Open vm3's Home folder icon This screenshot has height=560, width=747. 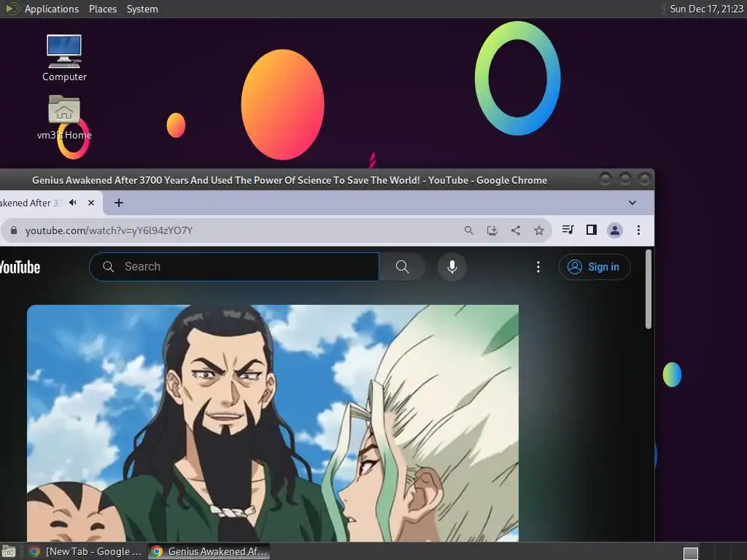[x=64, y=117]
